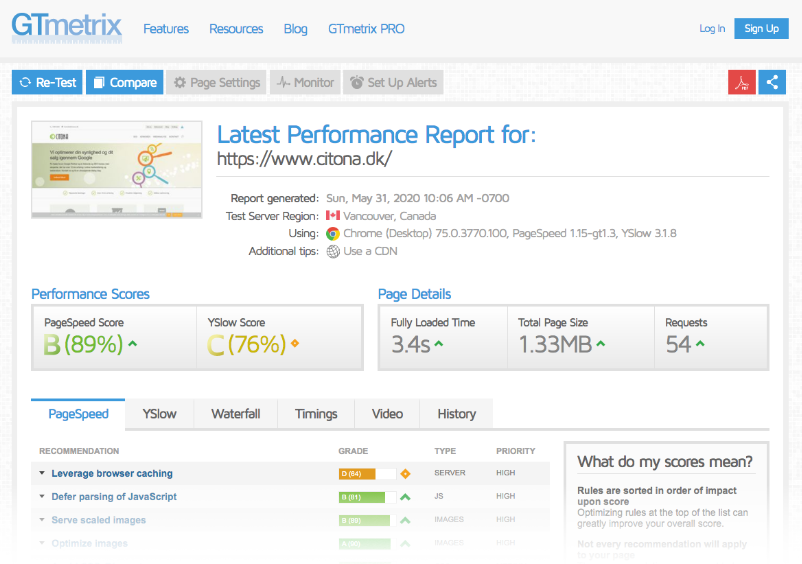802x564 pixels.
Task: Download the report as PDF
Action: pos(742,82)
